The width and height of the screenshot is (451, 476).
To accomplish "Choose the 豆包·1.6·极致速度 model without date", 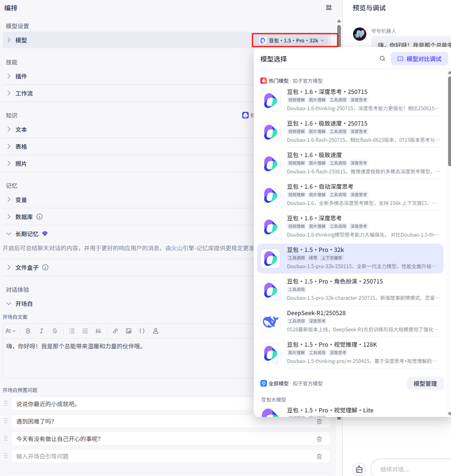I will (350, 164).
